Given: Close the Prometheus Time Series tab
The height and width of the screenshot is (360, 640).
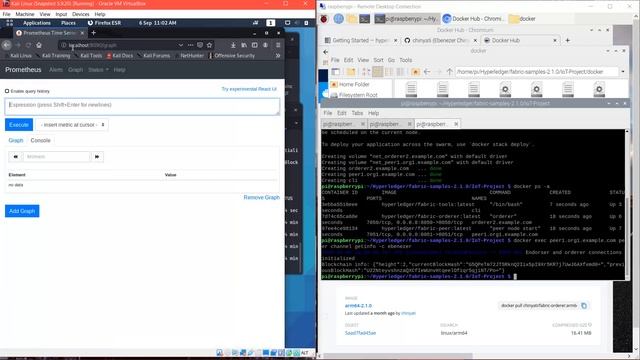Looking at the screenshot, I should [x=82, y=33].
